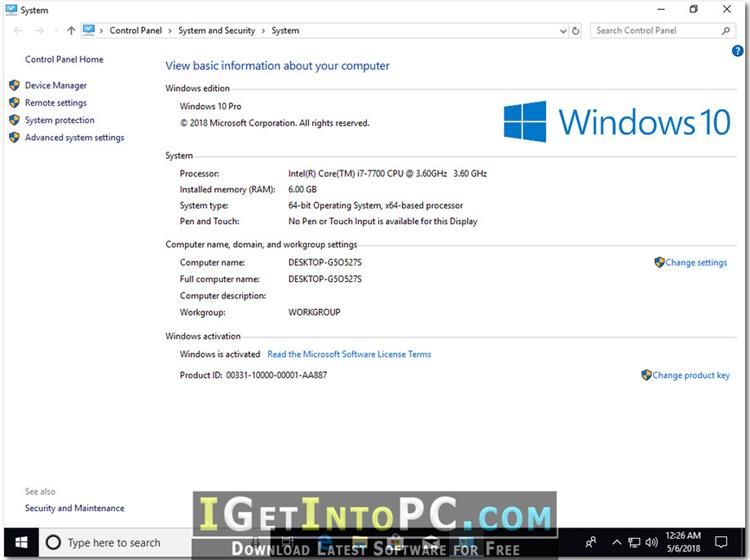This screenshot has width=750, height=560.
Task: Click the WORKGROUP value
Action: pos(314,312)
